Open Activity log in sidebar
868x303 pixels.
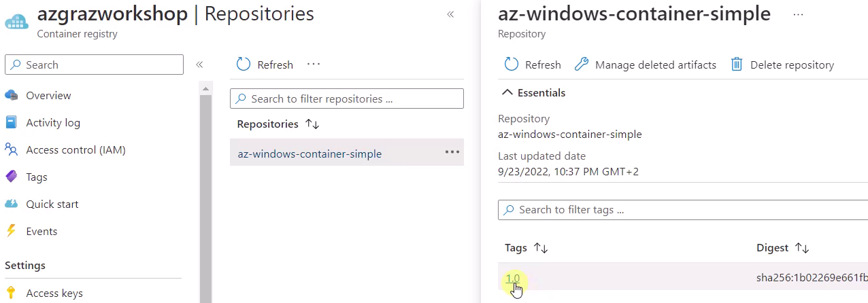pos(52,123)
